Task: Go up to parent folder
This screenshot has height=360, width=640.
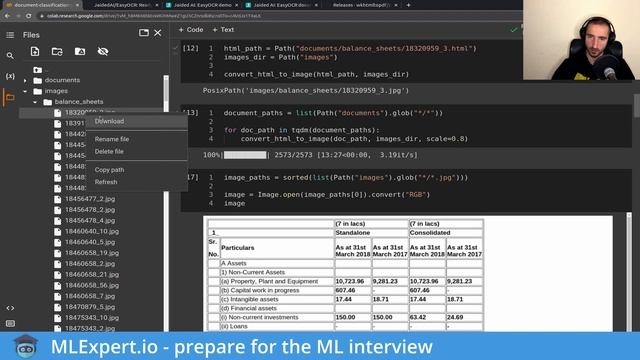Action: pos(38,70)
